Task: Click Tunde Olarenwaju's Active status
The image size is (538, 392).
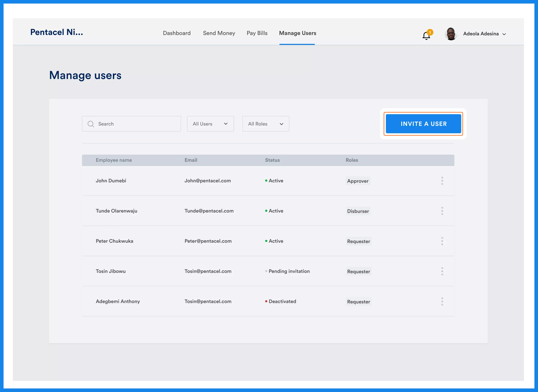Action: point(274,211)
